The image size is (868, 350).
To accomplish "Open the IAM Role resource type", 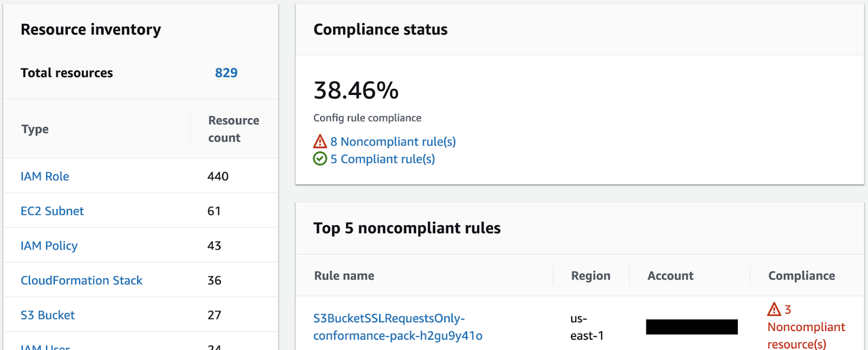I will coord(45,176).
